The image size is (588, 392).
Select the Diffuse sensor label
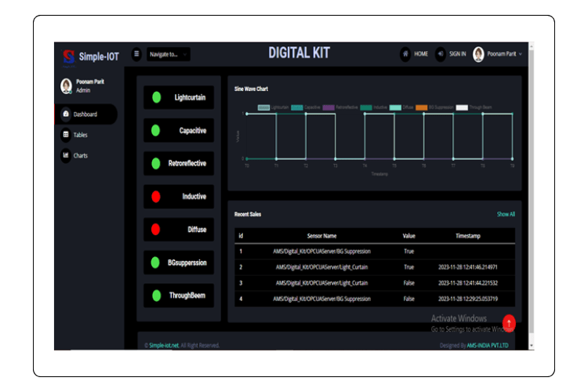tap(197, 230)
